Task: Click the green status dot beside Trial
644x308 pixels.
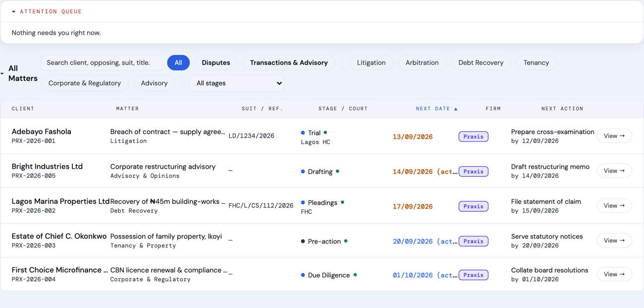Action: 325,132
